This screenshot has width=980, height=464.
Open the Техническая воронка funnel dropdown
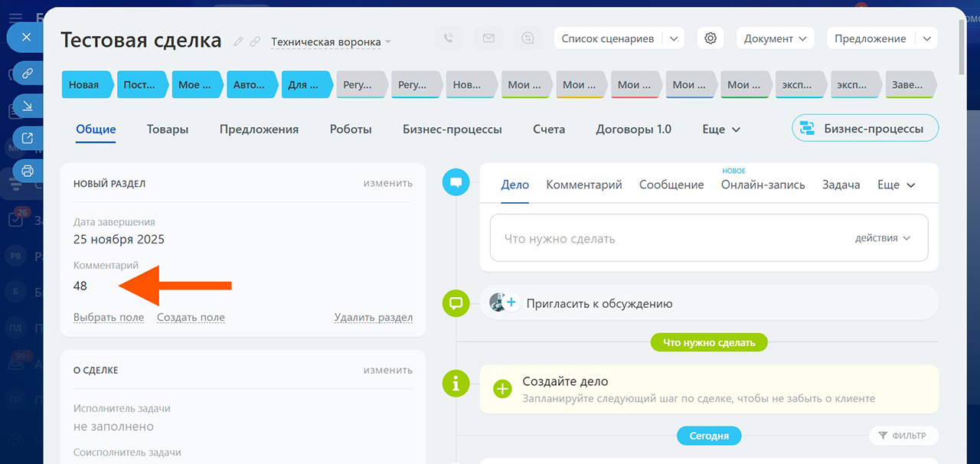click(x=331, y=41)
